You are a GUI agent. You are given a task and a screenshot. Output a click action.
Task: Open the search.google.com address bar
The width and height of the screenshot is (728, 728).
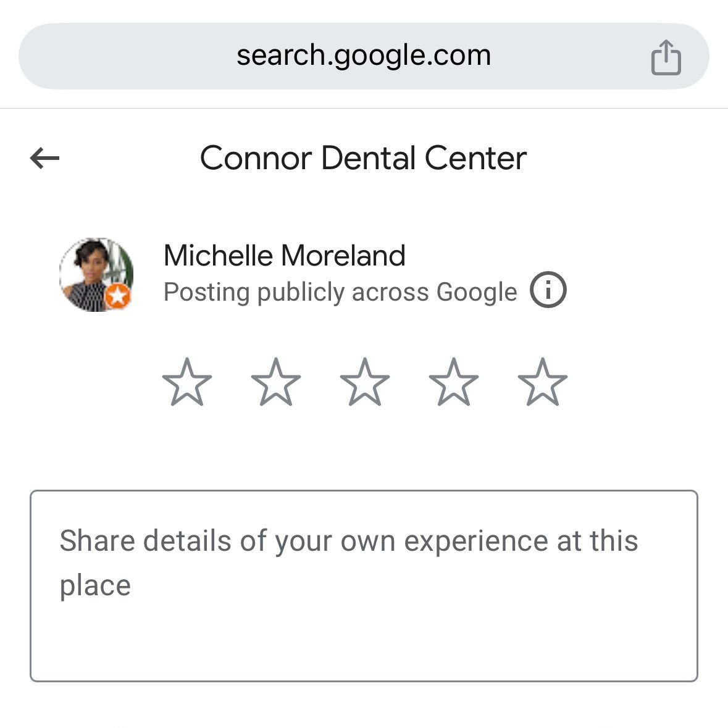(364, 55)
